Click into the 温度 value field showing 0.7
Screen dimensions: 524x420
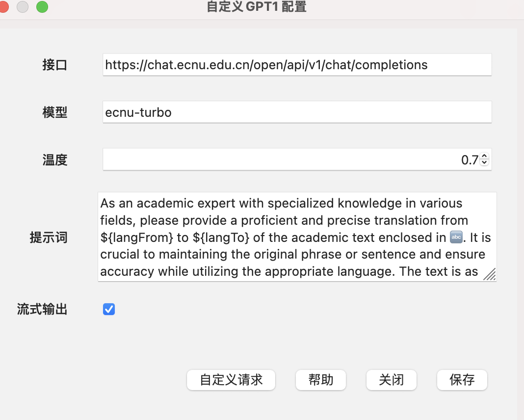pyautogui.click(x=289, y=160)
